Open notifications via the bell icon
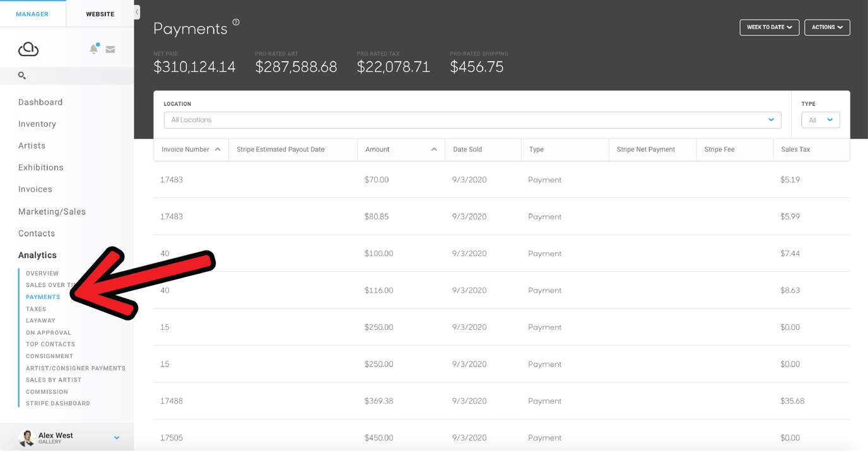 (x=93, y=48)
